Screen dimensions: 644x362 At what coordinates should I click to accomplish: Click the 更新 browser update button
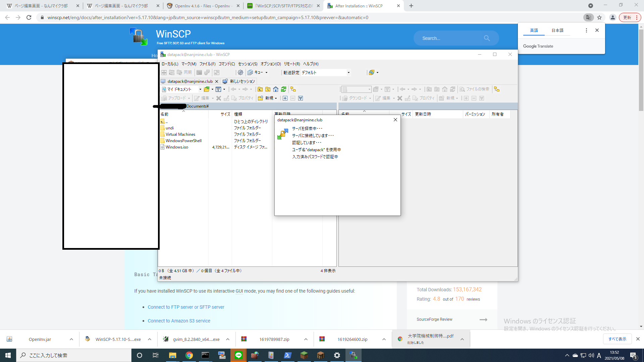click(x=630, y=17)
